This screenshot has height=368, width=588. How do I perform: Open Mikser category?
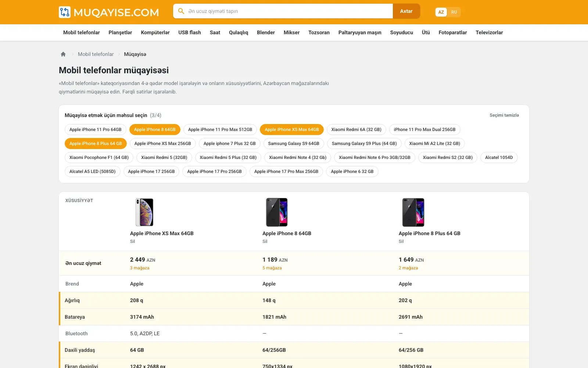pos(291,32)
